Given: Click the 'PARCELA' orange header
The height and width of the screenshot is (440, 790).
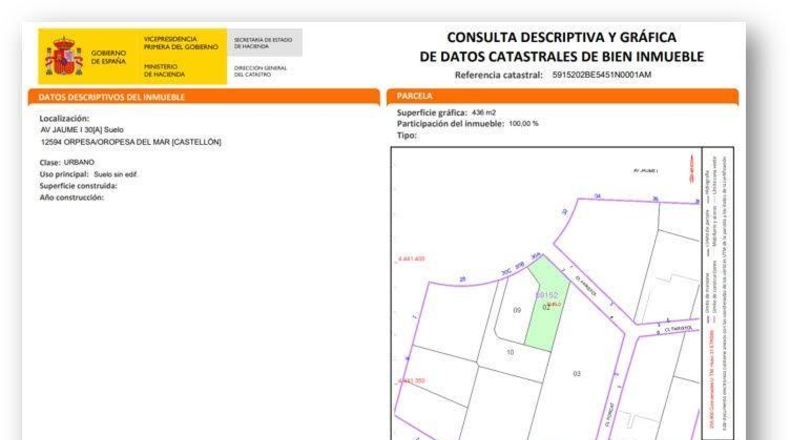Looking at the screenshot, I should 563,96.
